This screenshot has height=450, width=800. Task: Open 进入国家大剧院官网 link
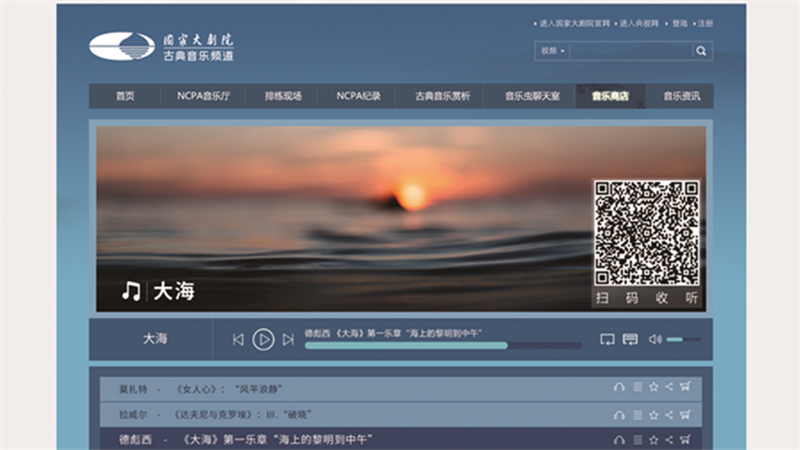tap(574, 23)
